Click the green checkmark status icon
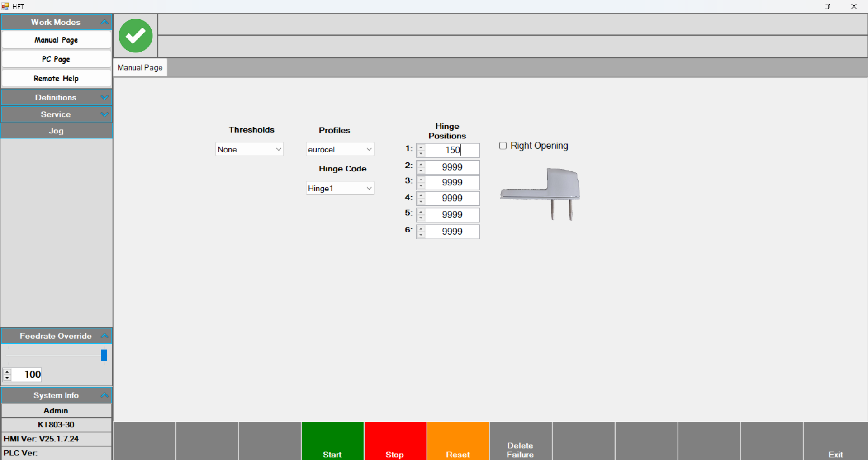868x460 pixels. pos(135,36)
